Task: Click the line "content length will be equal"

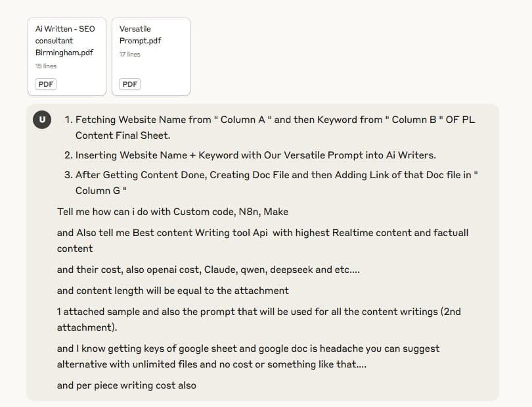Action: 173,291
